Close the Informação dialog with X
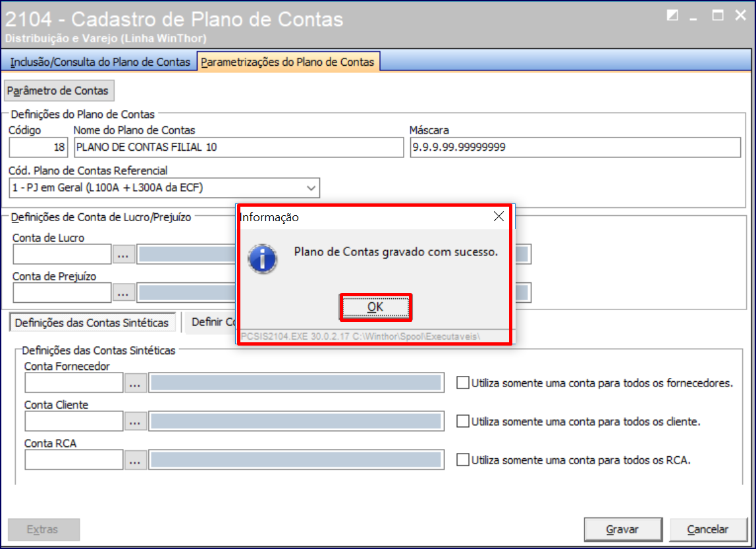 pos(499,217)
